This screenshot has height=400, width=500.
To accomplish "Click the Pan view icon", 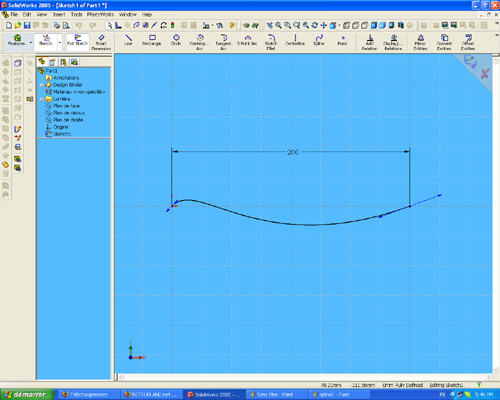I will (323, 25).
